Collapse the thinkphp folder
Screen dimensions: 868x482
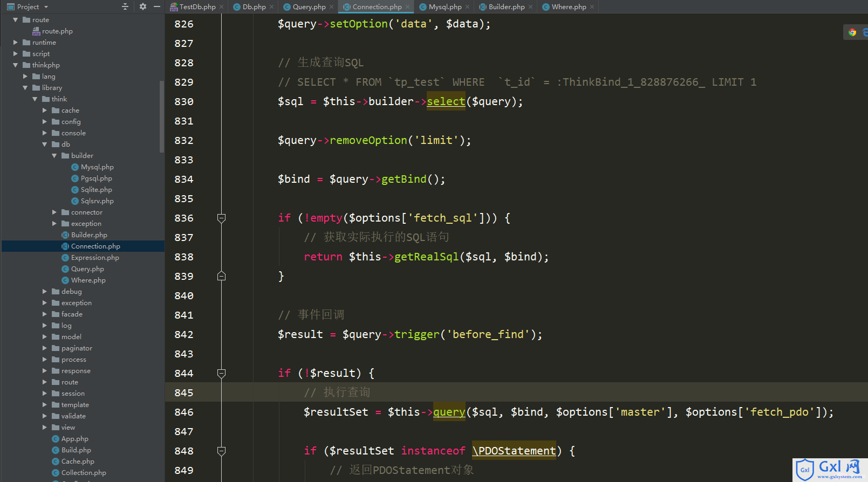tap(16, 65)
